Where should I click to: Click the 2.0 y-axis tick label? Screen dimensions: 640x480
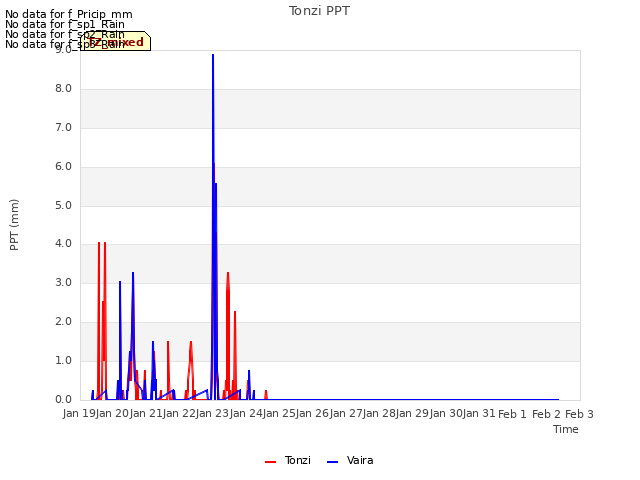coord(63,322)
